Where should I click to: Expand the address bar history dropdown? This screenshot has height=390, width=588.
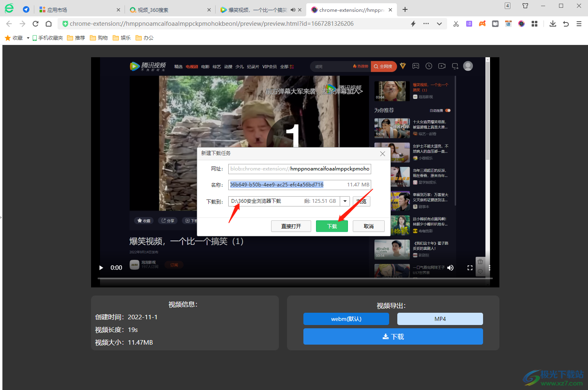tap(439, 24)
